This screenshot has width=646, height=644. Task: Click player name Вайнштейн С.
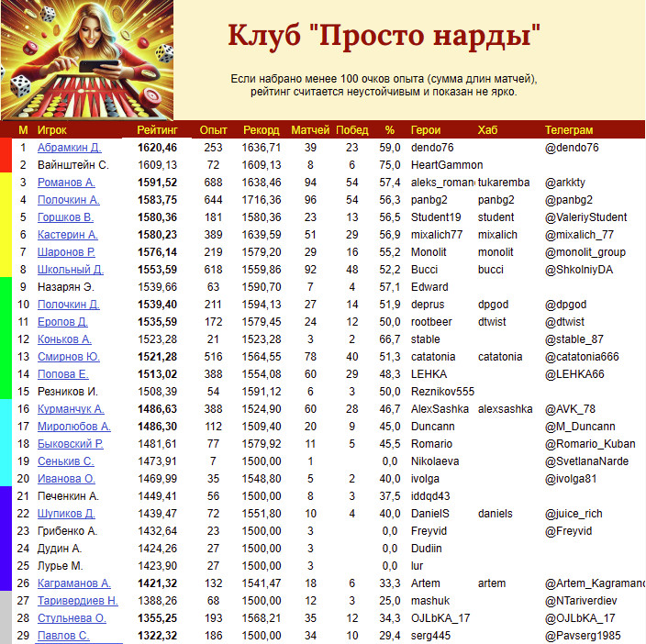[72, 165]
